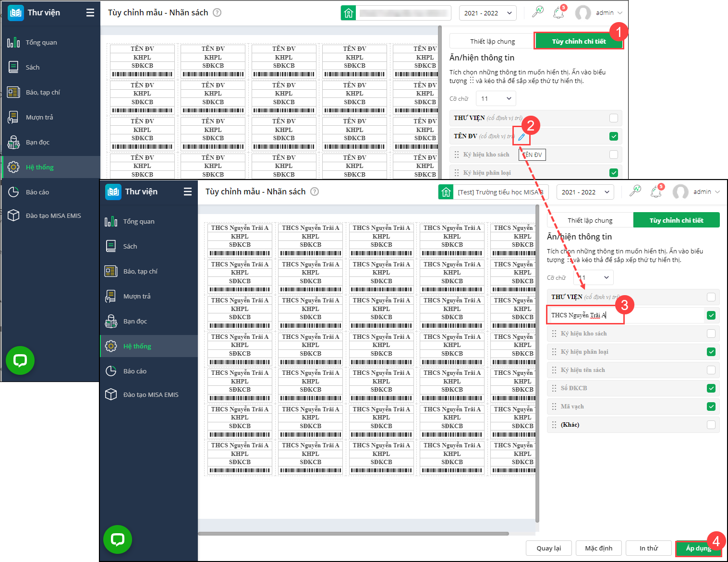
Task: Click the drag handle beside (Khác)
Action: pos(554,425)
